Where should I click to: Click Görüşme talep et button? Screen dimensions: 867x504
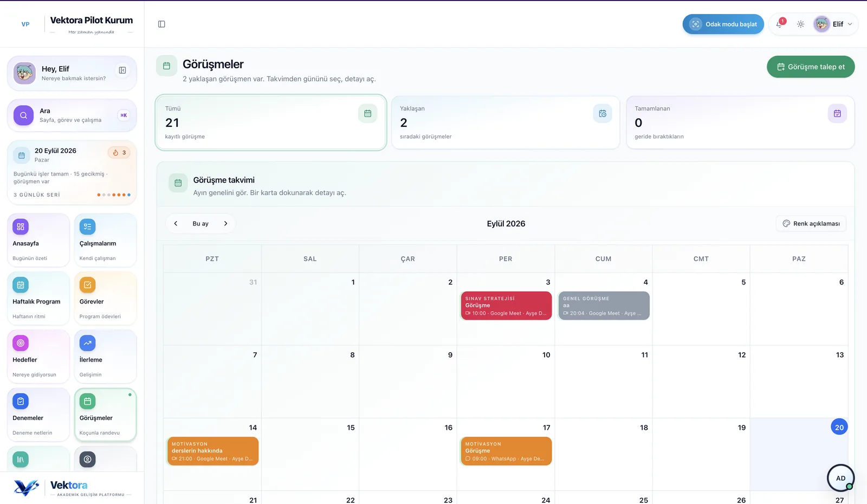[811, 67]
